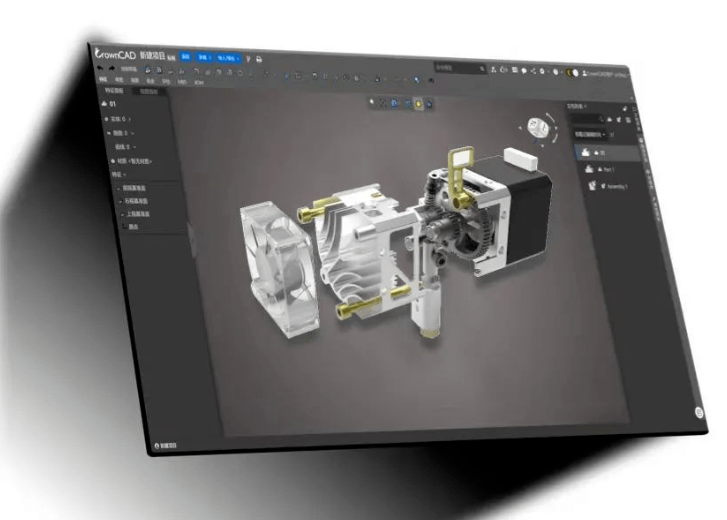Click the grid/table icon in the header

point(514,70)
